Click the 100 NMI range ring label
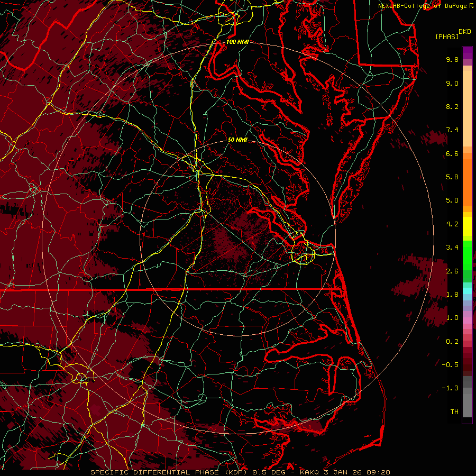This screenshot has width=476, height=476. click(237, 42)
